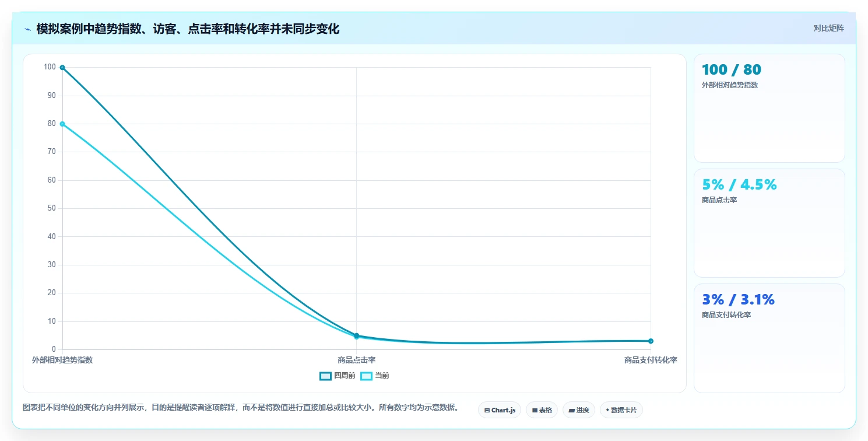Click the y-axis value 20
The height and width of the screenshot is (441, 868).
[51, 293]
